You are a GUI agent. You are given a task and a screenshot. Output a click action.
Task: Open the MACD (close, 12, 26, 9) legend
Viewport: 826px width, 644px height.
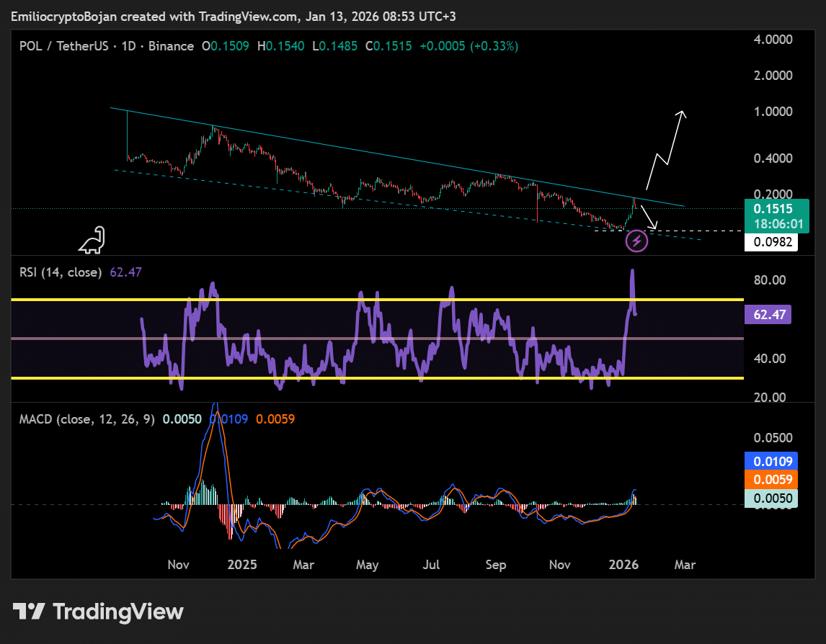point(87,419)
